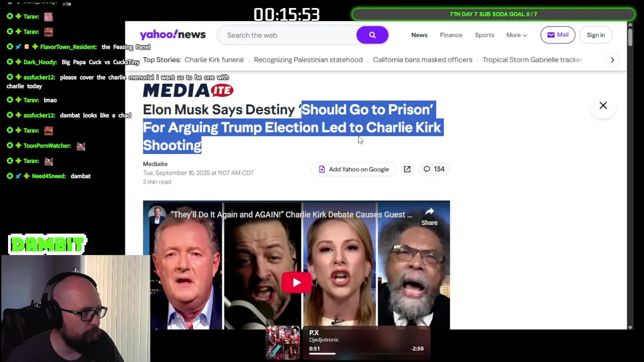Click the DAMBIT green logo
The height and width of the screenshot is (362, 644).
pos(48,245)
